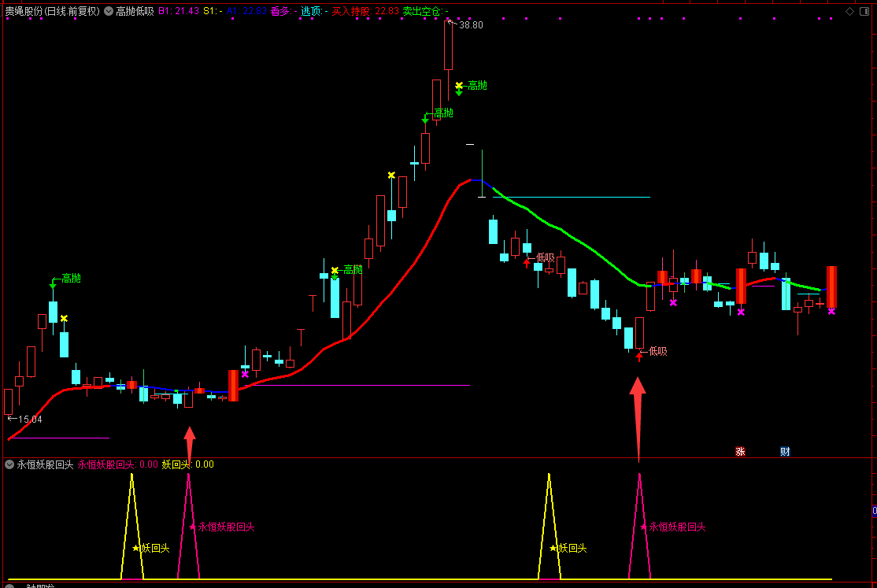877x588 pixels.
Task: Click the magenta X marker under last red candle
Action: coord(831,311)
